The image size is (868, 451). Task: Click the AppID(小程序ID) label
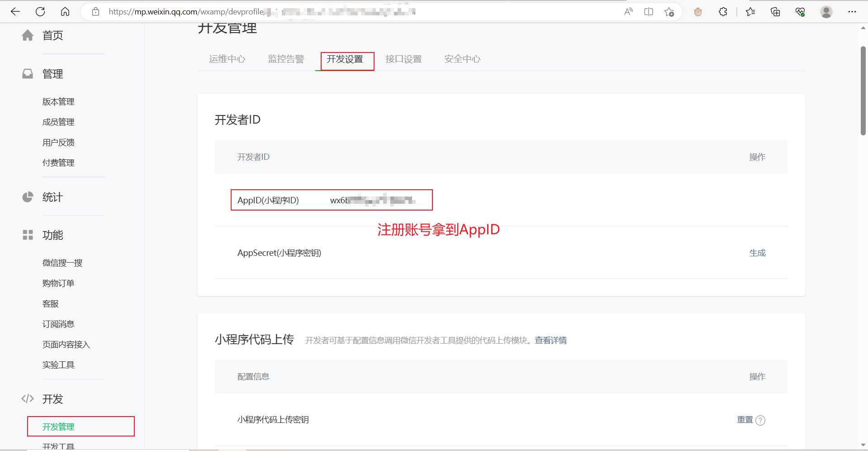click(268, 200)
